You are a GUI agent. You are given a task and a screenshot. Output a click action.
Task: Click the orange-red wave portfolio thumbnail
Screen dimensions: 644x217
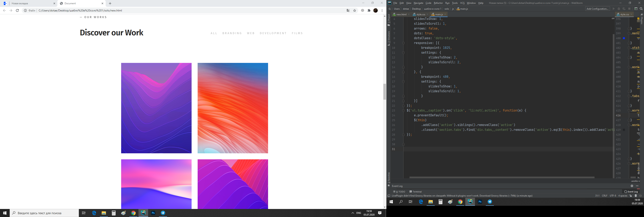point(233,108)
